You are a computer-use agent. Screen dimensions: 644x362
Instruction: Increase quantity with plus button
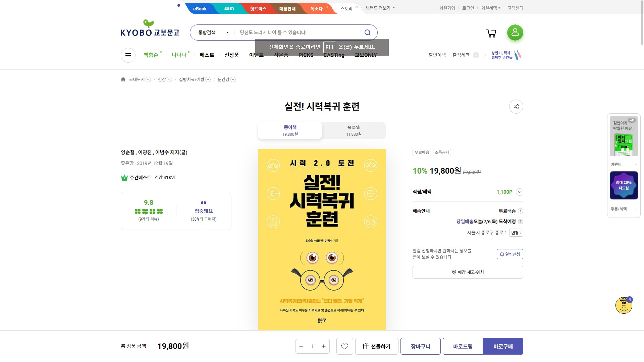tap(324, 346)
